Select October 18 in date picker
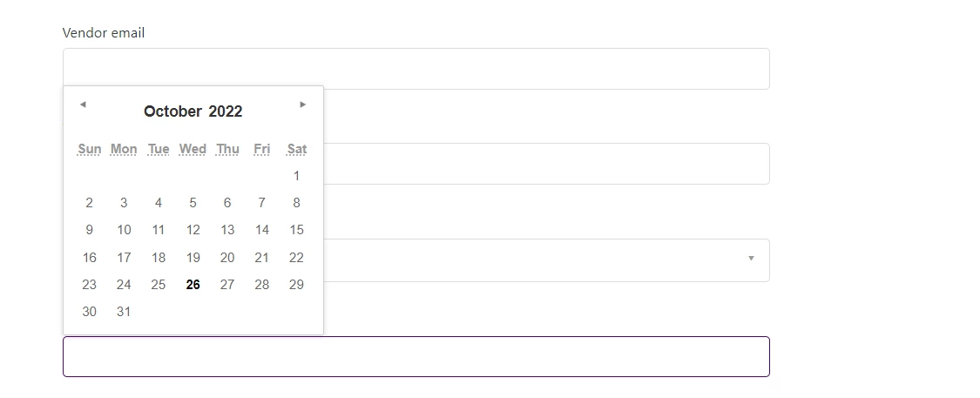The width and height of the screenshot is (980, 398). click(159, 258)
